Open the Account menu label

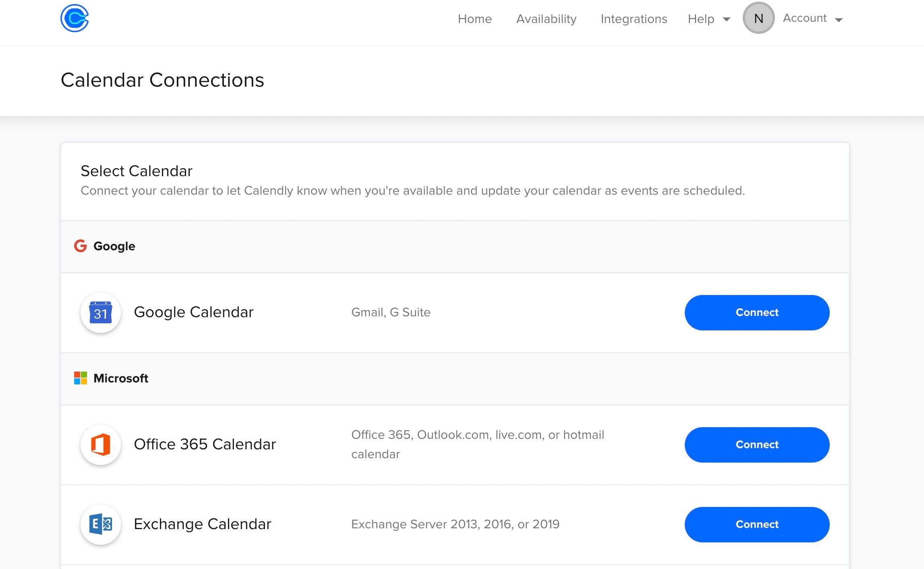pos(805,18)
